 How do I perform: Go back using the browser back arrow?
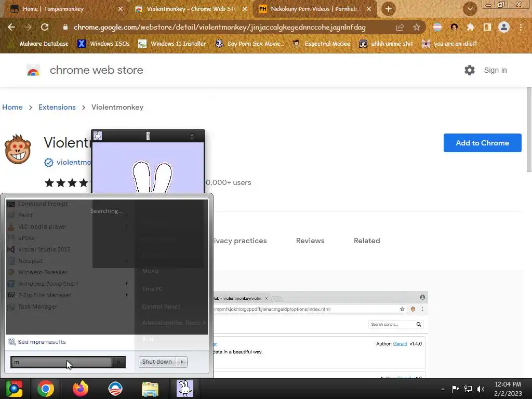click(11, 27)
